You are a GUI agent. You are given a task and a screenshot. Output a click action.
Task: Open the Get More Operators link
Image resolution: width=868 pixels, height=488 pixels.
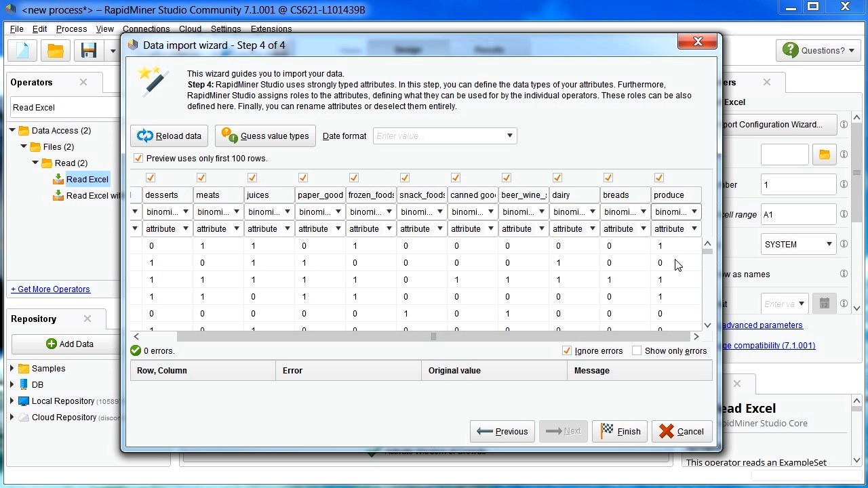50,289
